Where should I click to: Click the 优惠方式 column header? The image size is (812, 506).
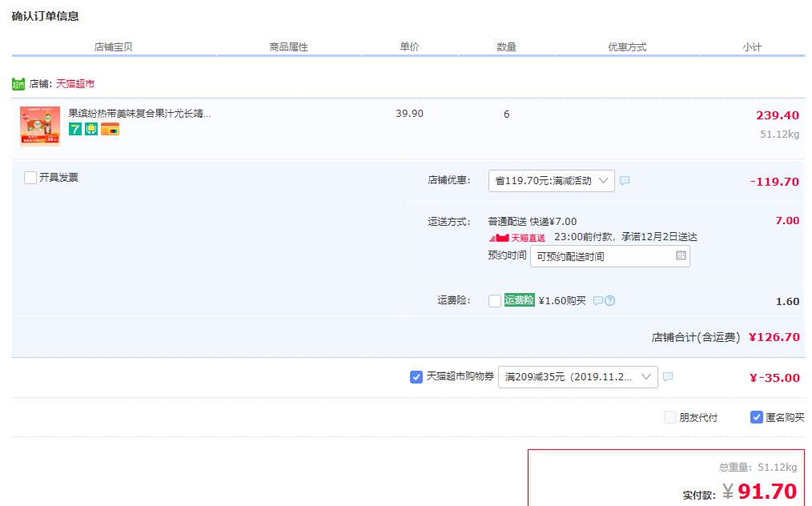coord(627,47)
